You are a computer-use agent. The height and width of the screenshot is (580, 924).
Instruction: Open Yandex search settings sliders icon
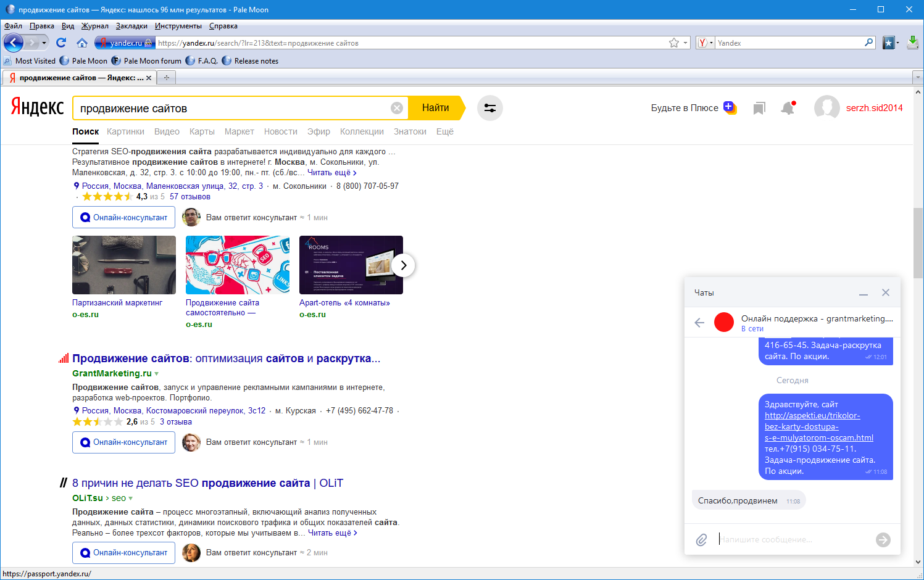(x=490, y=108)
